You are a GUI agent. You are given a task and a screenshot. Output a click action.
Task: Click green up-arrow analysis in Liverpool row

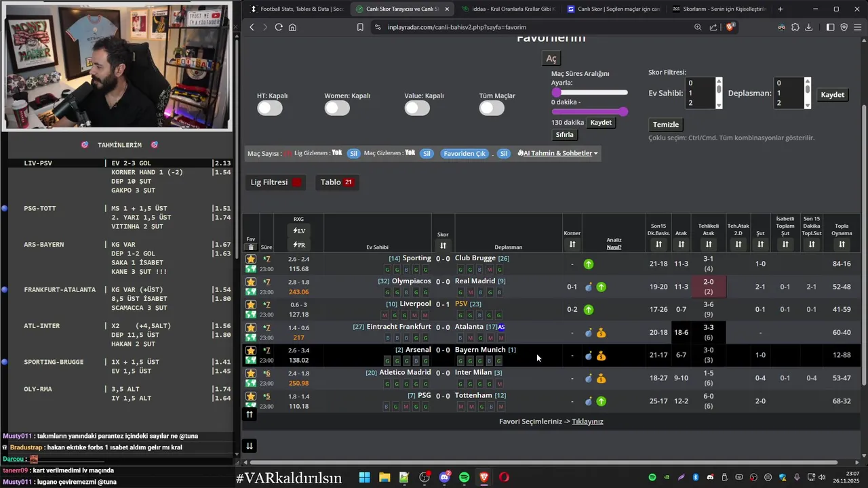589,310
